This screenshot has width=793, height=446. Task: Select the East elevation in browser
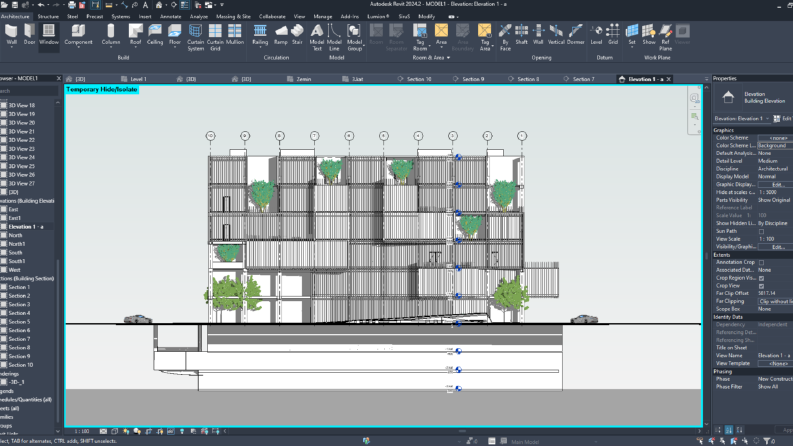tap(13, 209)
